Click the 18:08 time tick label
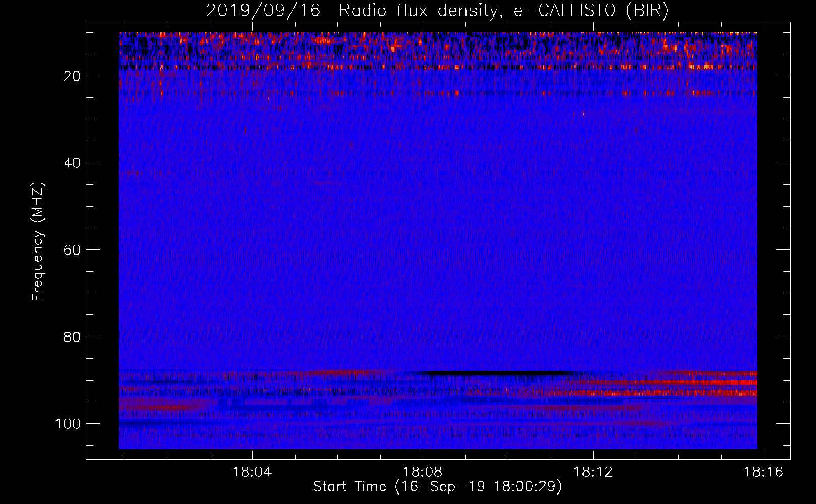 (x=423, y=472)
